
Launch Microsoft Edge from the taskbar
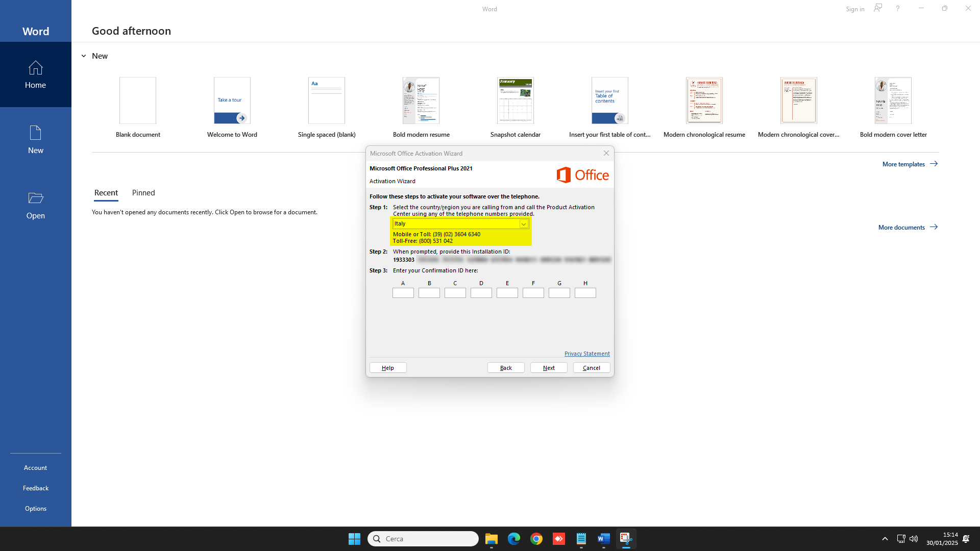(514, 539)
